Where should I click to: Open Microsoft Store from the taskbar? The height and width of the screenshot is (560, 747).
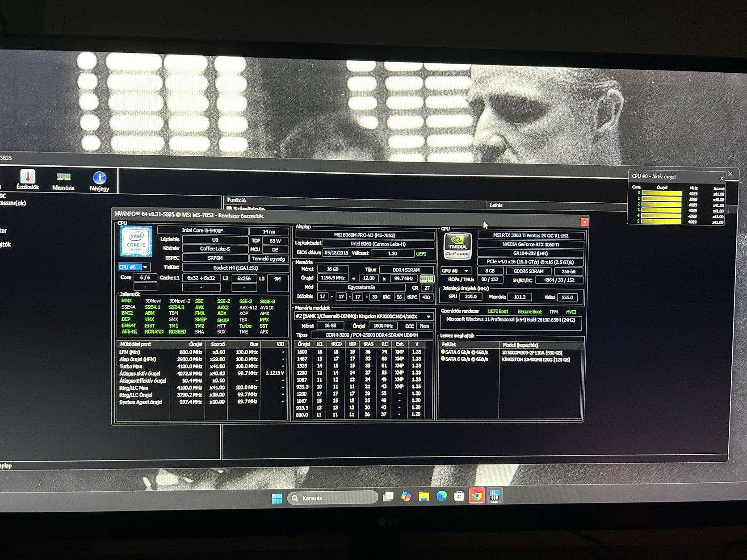pyautogui.click(x=459, y=496)
